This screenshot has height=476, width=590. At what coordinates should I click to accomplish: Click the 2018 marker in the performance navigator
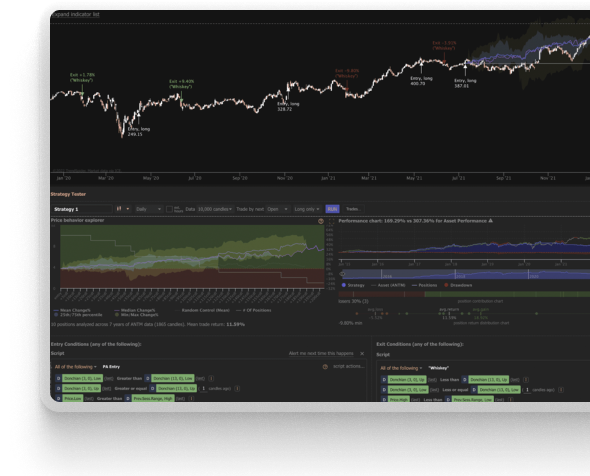point(461,277)
